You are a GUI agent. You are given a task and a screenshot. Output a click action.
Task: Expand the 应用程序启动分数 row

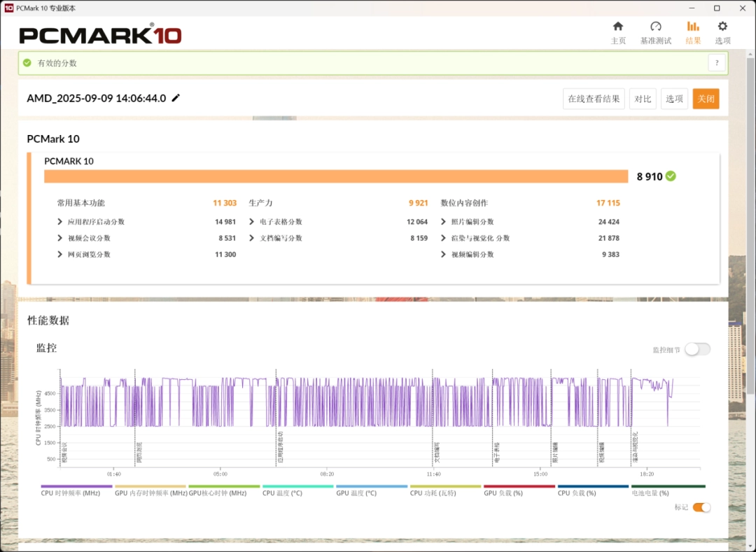(x=60, y=222)
